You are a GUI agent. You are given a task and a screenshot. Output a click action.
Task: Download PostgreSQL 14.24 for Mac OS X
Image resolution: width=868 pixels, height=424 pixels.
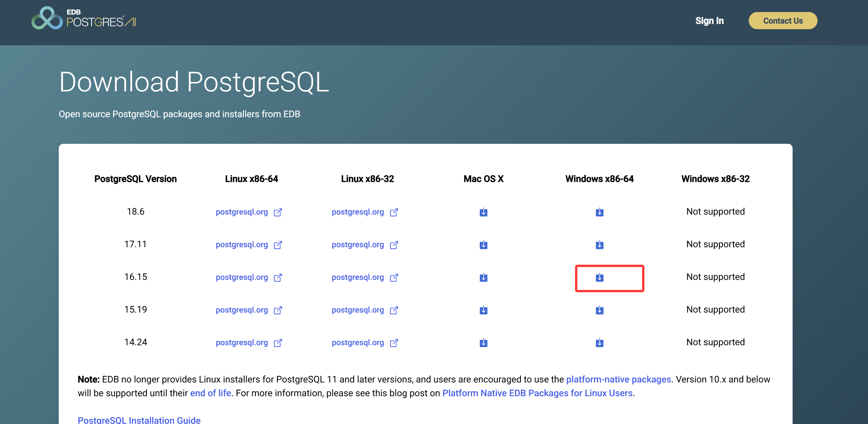click(483, 343)
